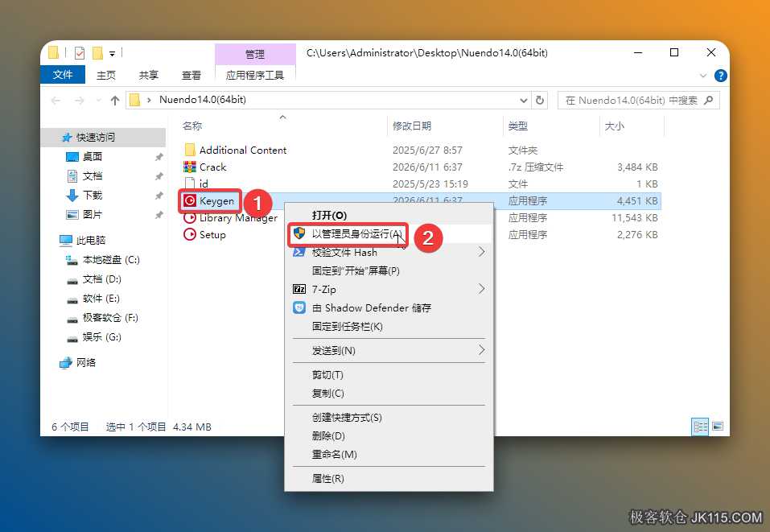Open the 应用程序工具 ribbon tab
770x532 pixels.
pos(255,75)
